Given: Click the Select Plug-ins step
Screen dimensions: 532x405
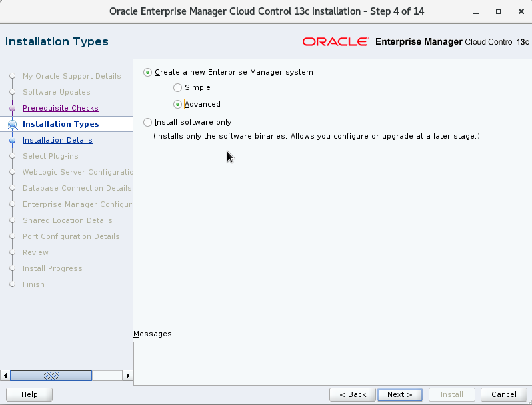Looking at the screenshot, I should 50,156.
